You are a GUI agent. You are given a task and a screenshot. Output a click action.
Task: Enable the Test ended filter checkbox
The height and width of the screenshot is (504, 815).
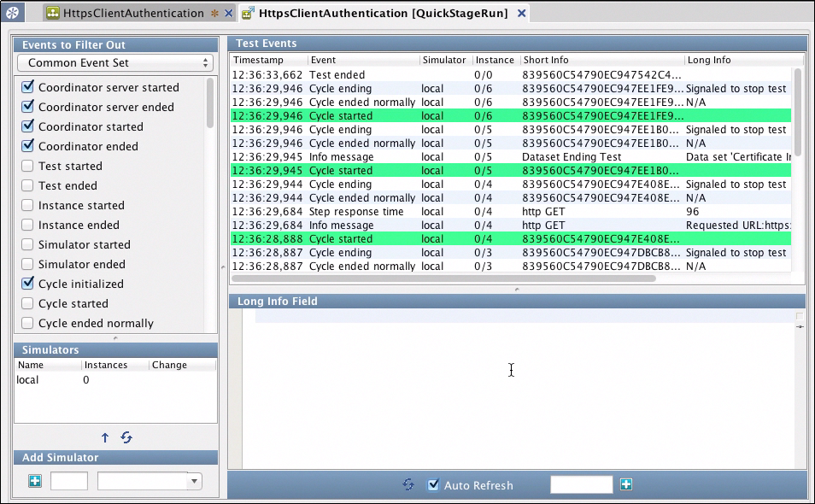[x=27, y=185]
